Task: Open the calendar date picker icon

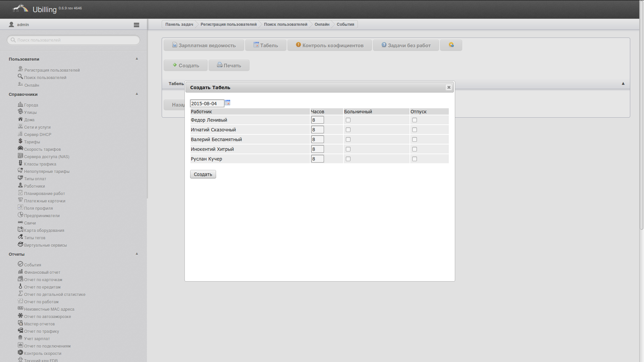Action: tap(227, 103)
